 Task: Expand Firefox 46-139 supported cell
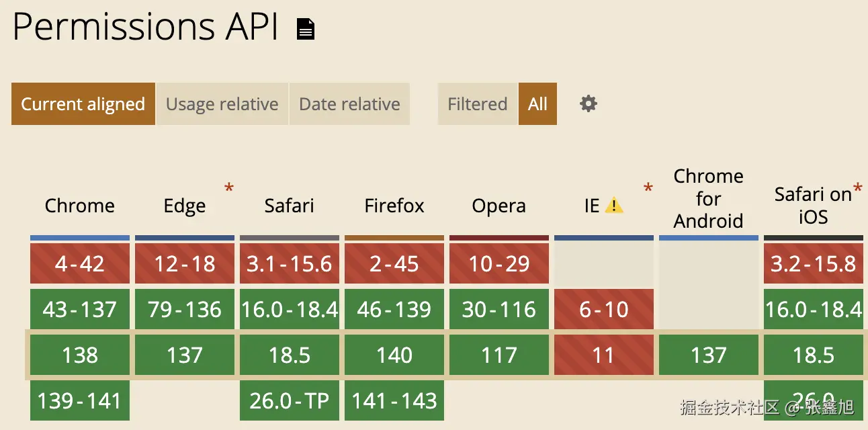tap(394, 309)
